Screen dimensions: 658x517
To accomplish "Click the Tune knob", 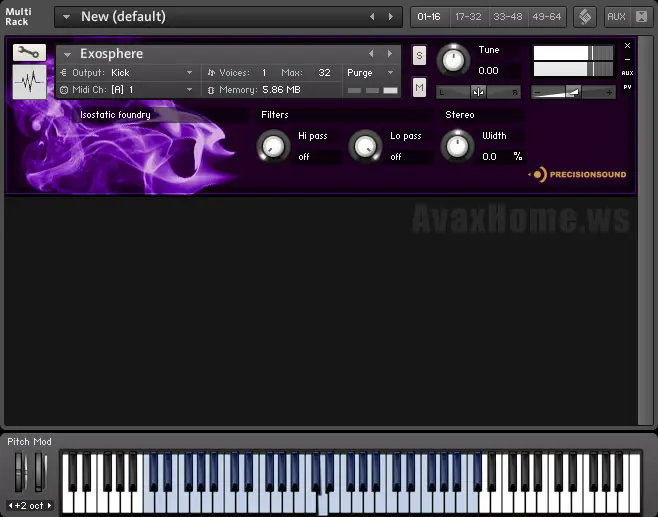I will pos(453,60).
